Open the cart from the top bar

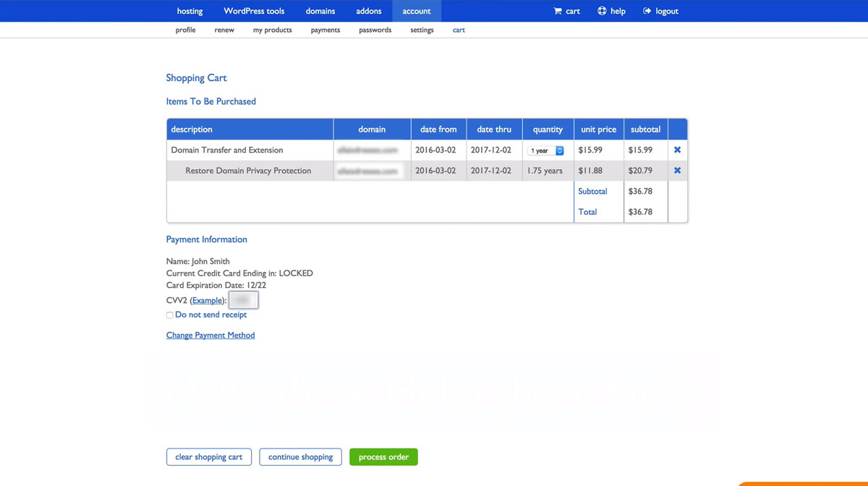566,11
